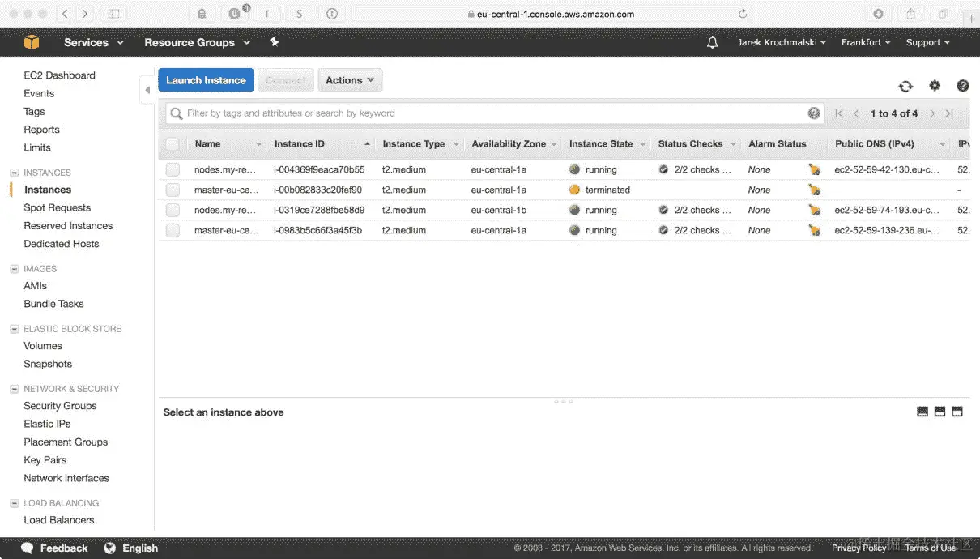The width and height of the screenshot is (980, 559).
Task: Open the pin shortcuts icon in navbar
Action: tap(274, 42)
